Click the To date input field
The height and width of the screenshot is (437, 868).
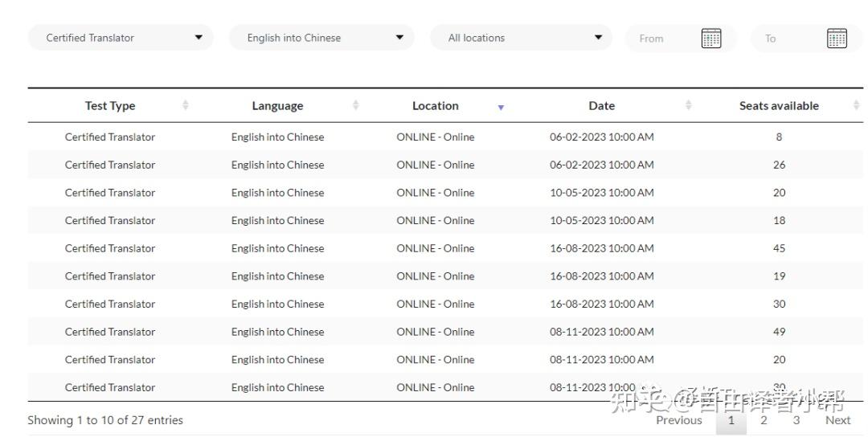tap(784, 38)
